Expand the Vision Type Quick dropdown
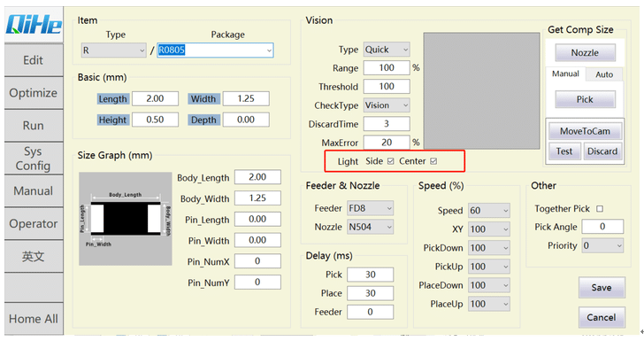Viewport: 644px width, 341px height. (387, 50)
